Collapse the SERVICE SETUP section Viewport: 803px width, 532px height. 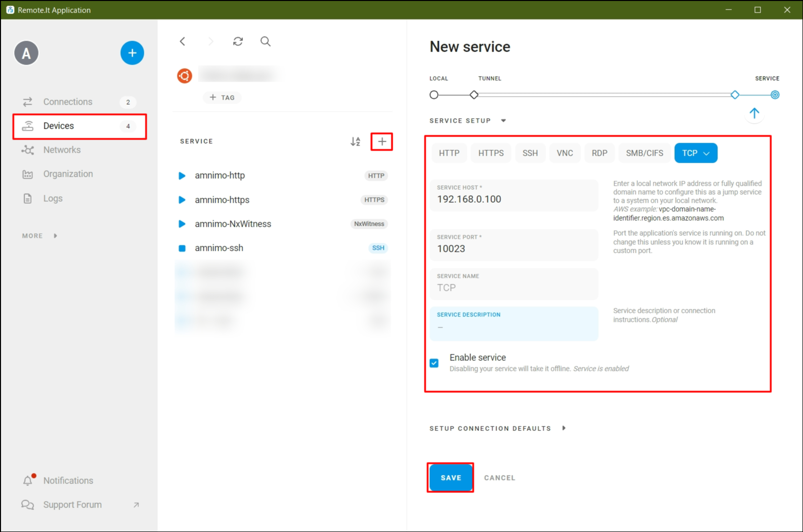pyautogui.click(x=468, y=121)
